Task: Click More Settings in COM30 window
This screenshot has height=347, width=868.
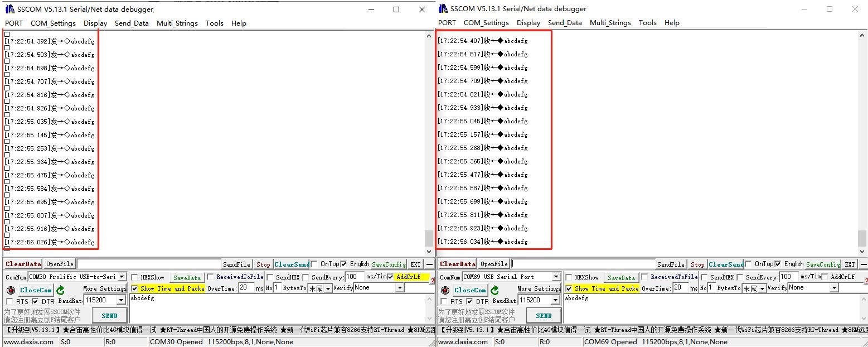Action: click(104, 288)
